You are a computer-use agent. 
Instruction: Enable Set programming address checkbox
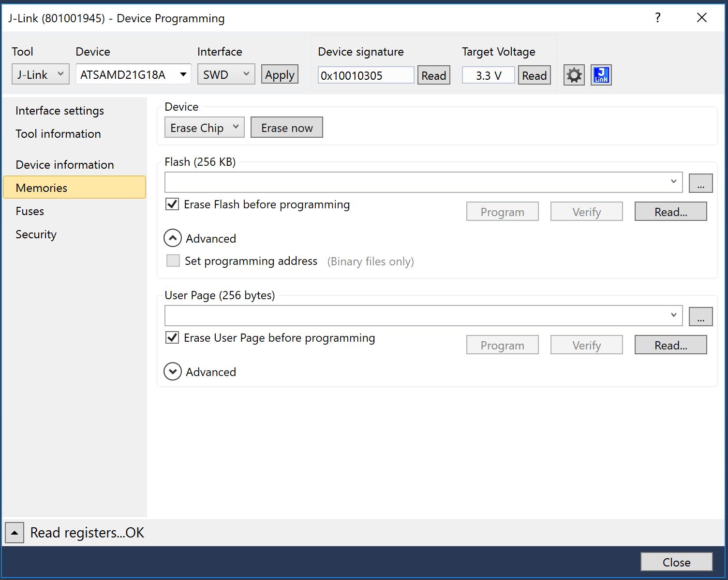(173, 261)
